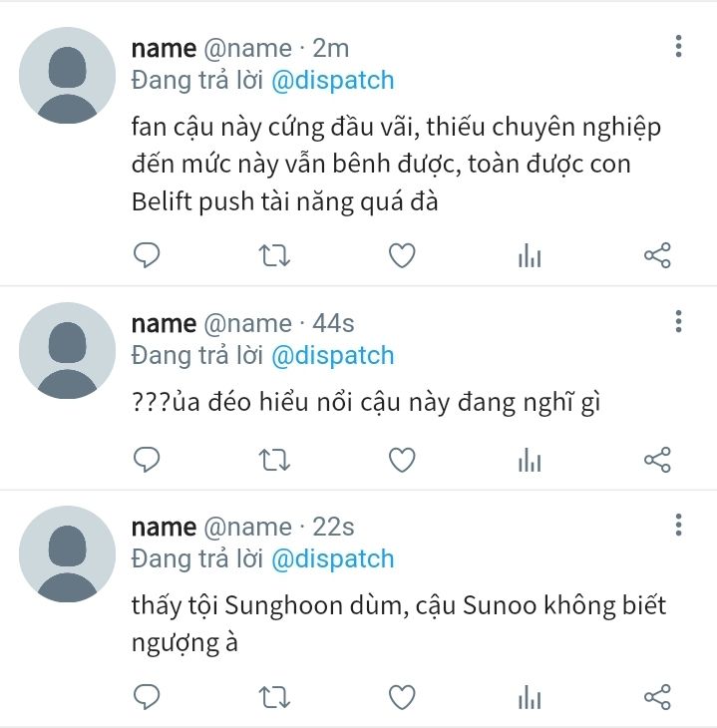Like the tweet posted 44s ago
Viewport: 717px width, 728px height.
click(402, 460)
